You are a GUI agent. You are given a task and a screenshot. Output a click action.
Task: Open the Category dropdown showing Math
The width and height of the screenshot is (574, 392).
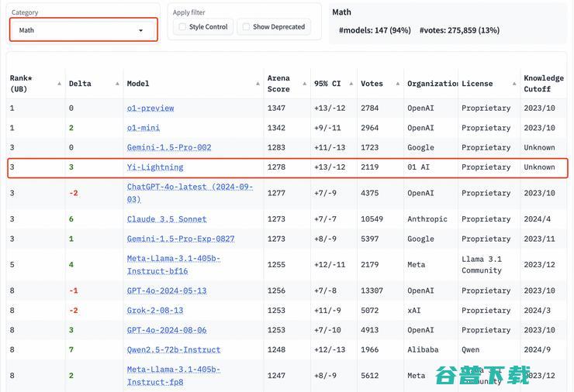pyautogui.click(x=84, y=30)
